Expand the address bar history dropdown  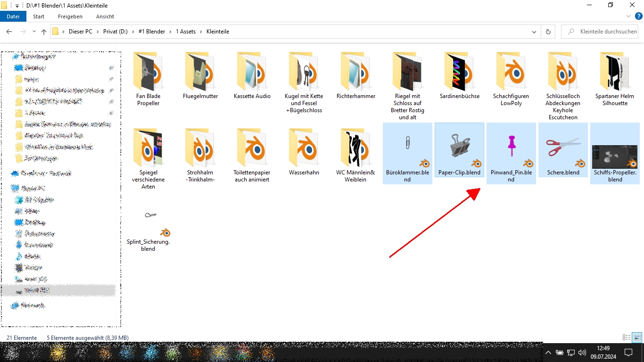[x=534, y=32]
